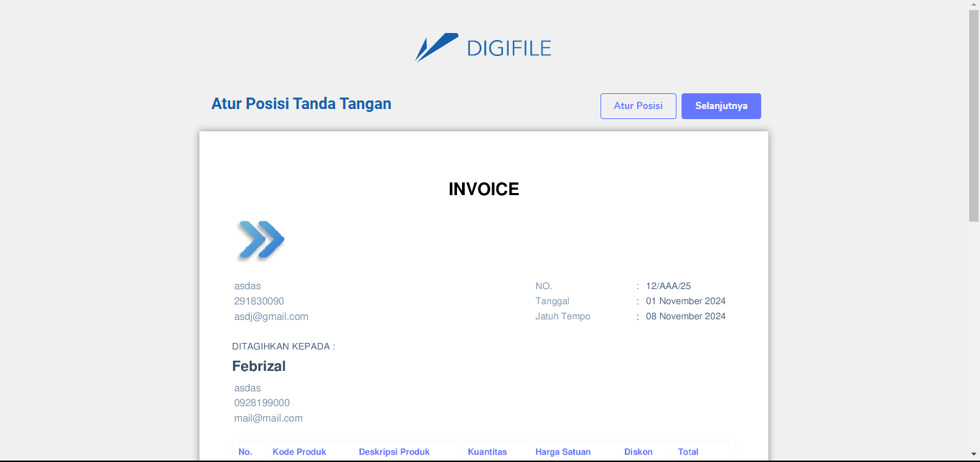Click the Jatuh Tempo date 08 November 2024
Viewport: 980px width, 462px height.
tap(685, 316)
